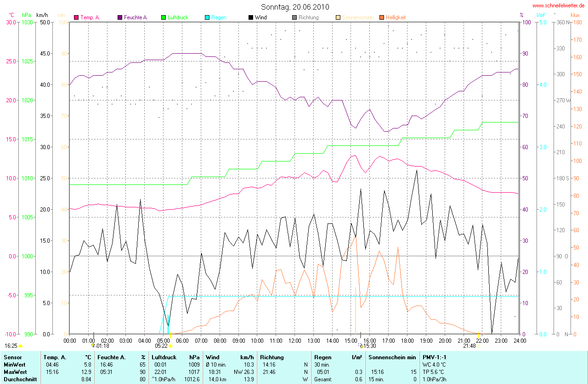
Task: Click the average temperature value 8.84
Action: 86,379
